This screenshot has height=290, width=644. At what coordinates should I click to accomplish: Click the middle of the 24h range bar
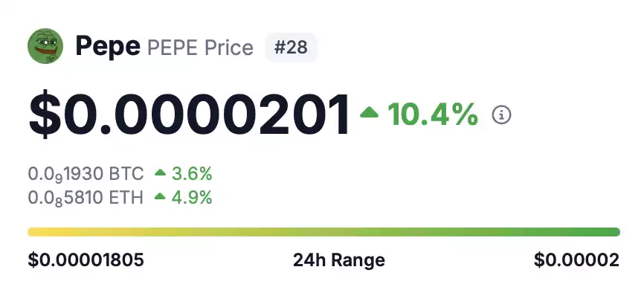click(323, 232)
